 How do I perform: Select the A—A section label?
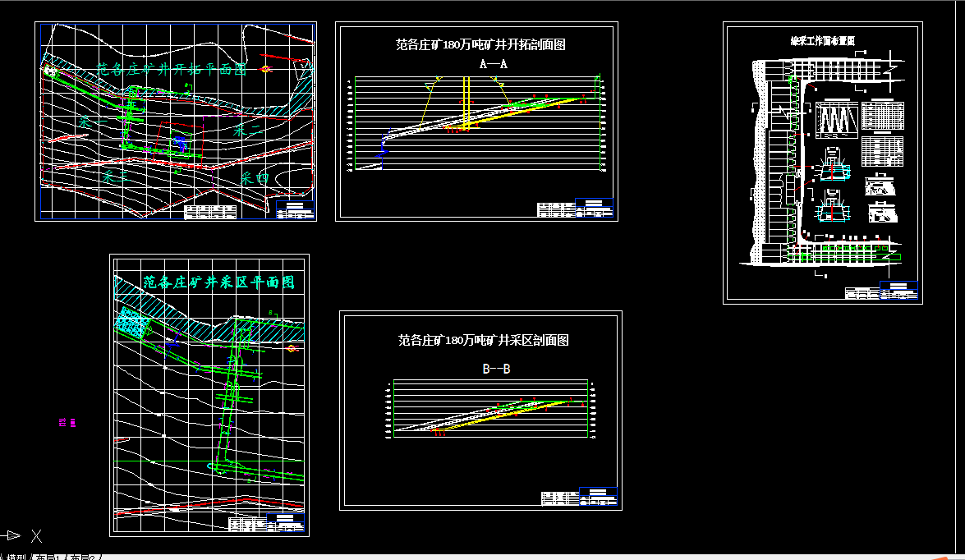click(x=494, y=64)
